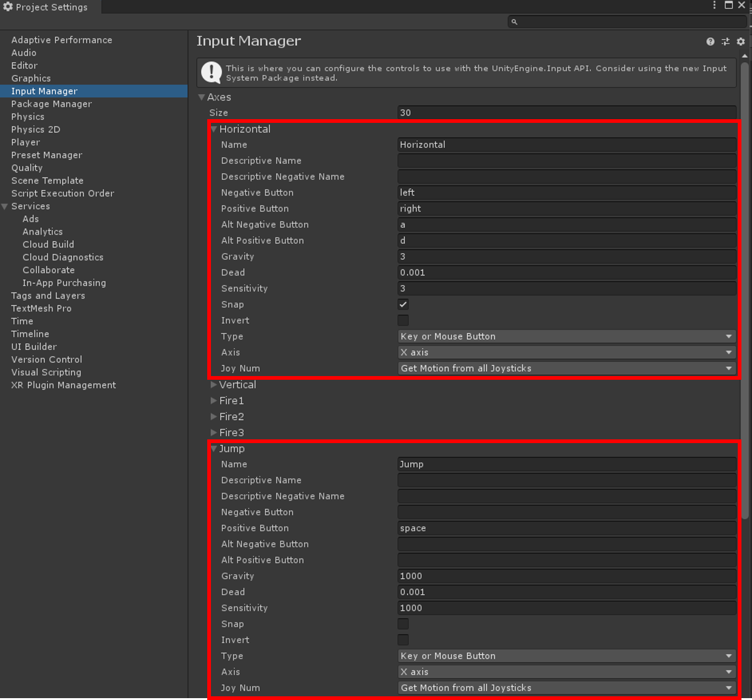Select the Project Settings tab
Viewport: 752px width, 700px height.
(50, 7)
